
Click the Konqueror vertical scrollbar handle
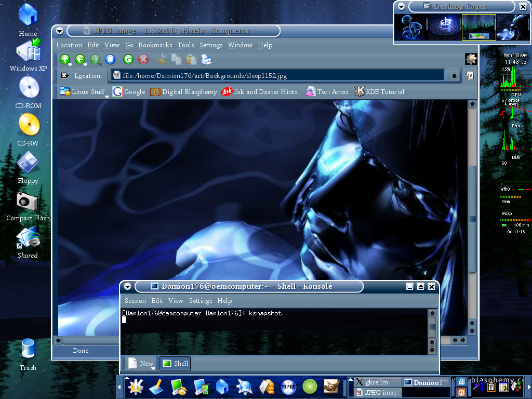coord(472,219)
